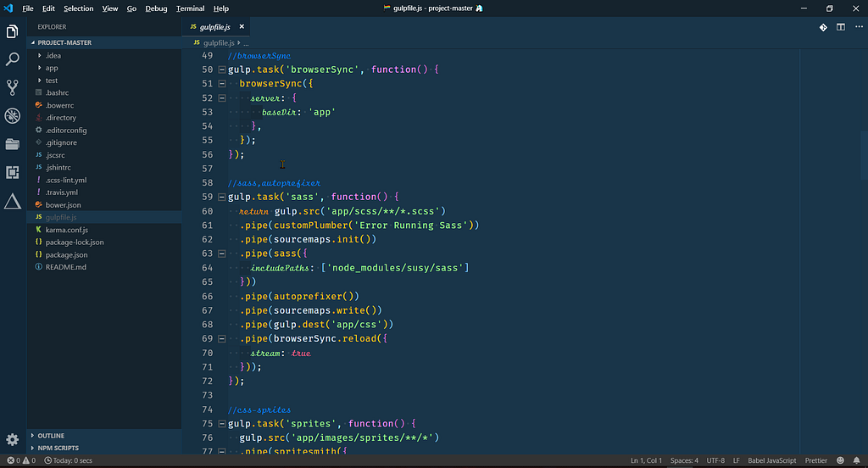This screenshot has width=868, height=468.
Task: Click the feedback smiley in status bar
Action: point(840,460)
